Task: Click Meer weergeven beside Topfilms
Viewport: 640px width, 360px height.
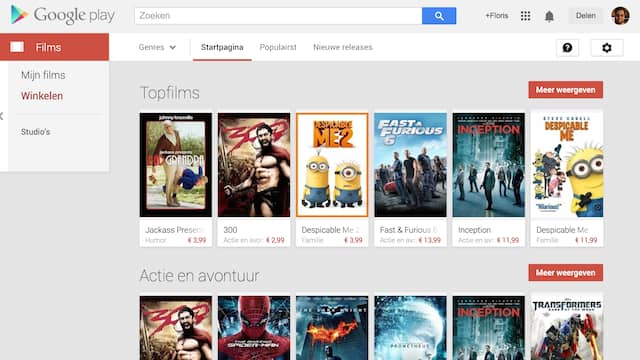Action: [565, 90]
